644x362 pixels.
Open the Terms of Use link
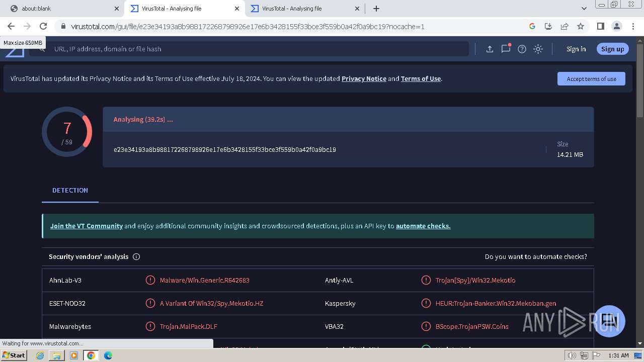(x=421, y=78)
